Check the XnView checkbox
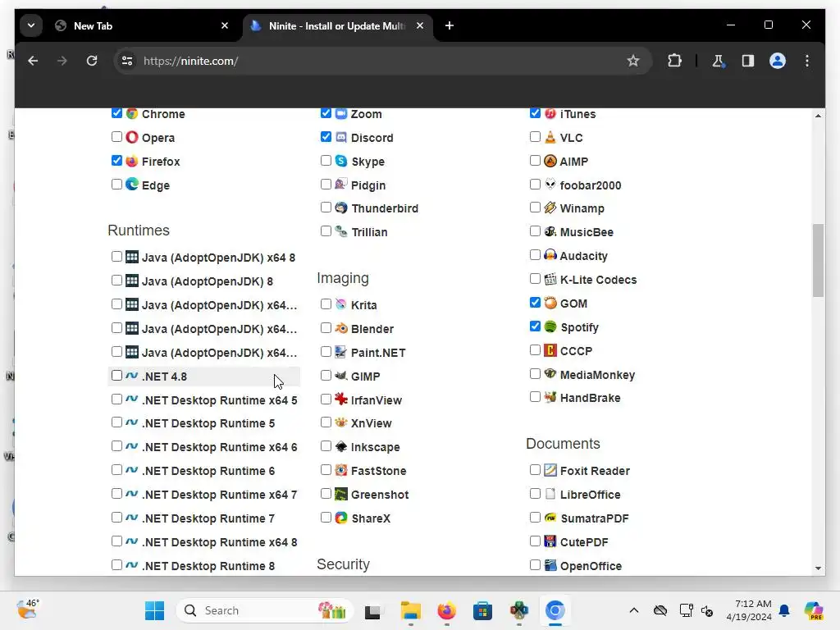 326,422
